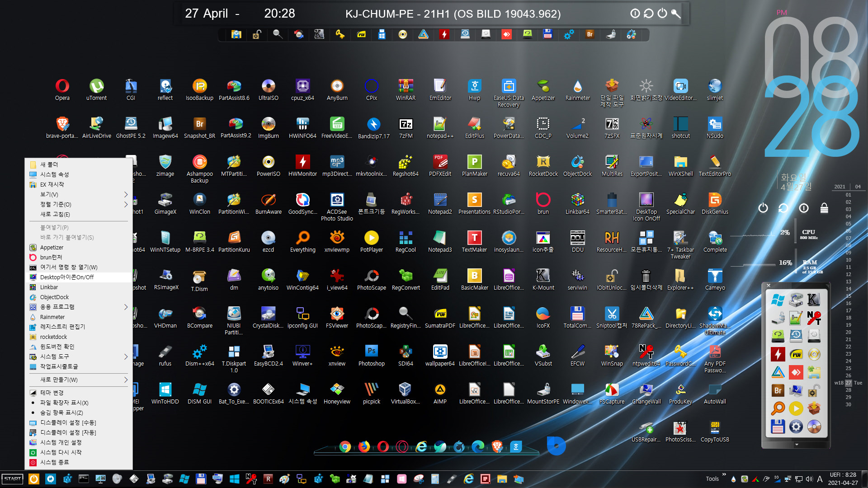Toggle Desktop아이콘On/Off menu entry

point(79,277)
